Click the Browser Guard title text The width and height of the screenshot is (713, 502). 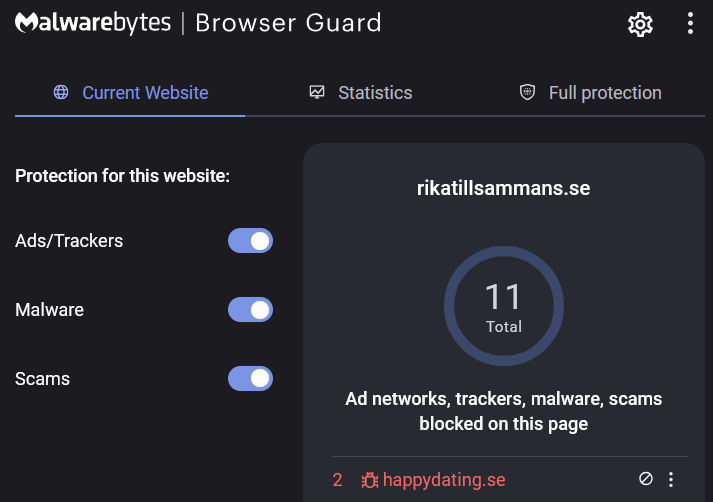[x=288, y=23]
